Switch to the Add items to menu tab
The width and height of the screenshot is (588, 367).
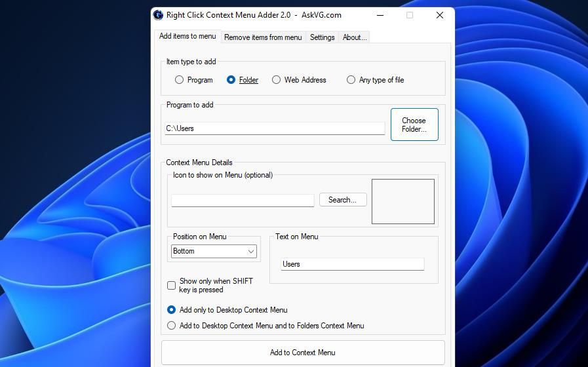187,36
